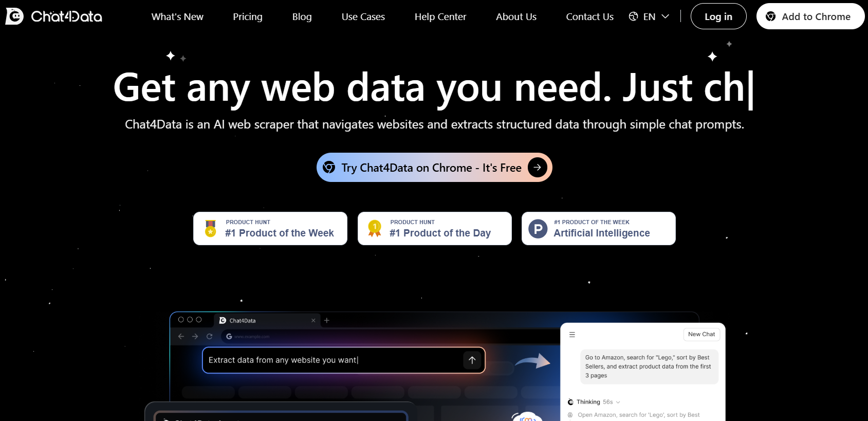Click the Extract data prompt input field
Screen dimensions: 868x421
344,360
